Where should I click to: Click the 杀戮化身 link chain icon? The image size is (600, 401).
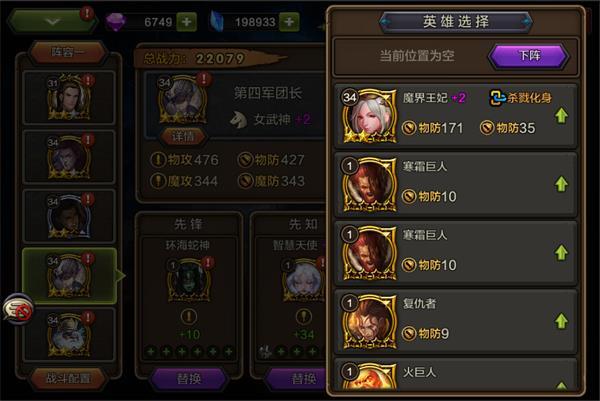coord(498,98)
